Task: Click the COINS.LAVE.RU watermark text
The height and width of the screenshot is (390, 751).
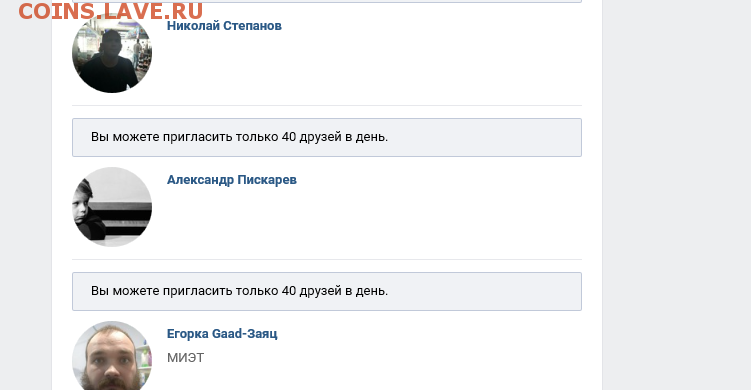Action: click(x=111, y=11)
